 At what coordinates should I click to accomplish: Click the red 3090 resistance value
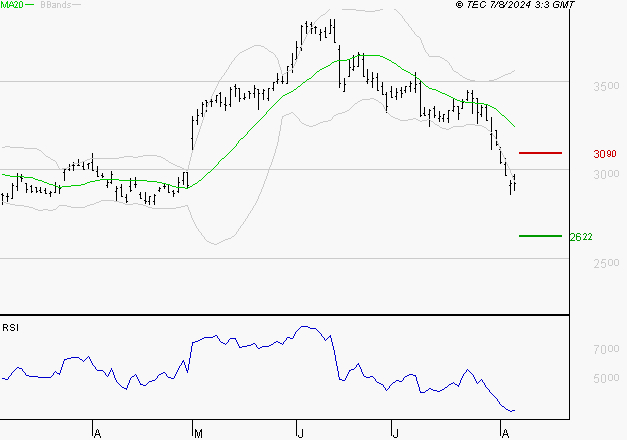[x=605, y=154]
